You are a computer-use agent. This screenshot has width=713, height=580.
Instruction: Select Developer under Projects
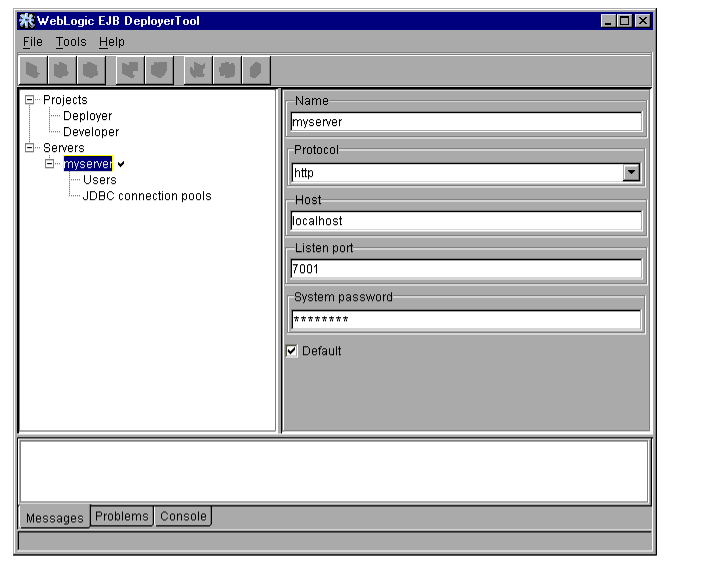(x=91, y=132)
